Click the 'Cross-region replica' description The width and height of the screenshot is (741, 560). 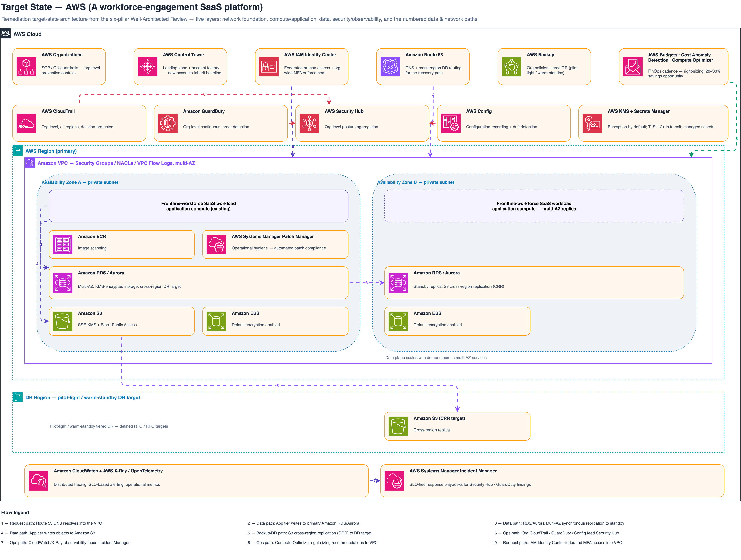click(431, 430)
